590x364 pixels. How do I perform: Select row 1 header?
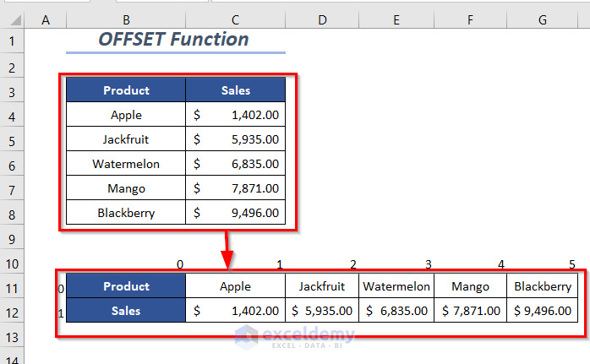[x=12, y=40]
